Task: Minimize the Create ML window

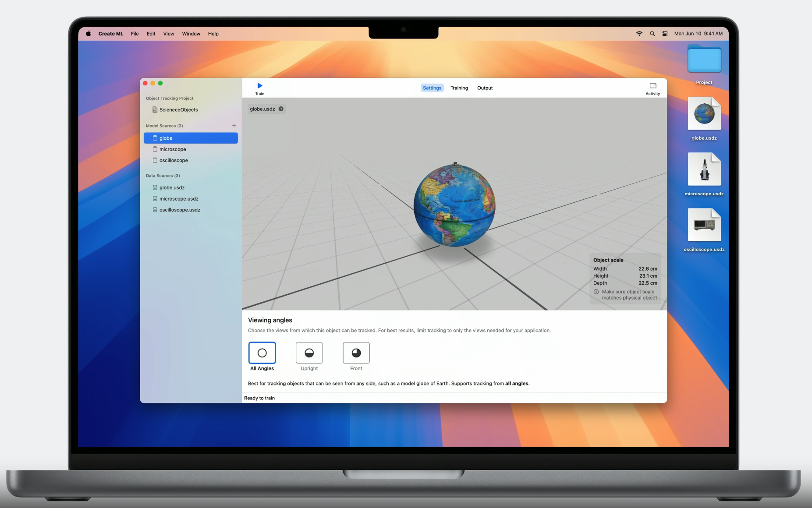Action: [153, 83]
